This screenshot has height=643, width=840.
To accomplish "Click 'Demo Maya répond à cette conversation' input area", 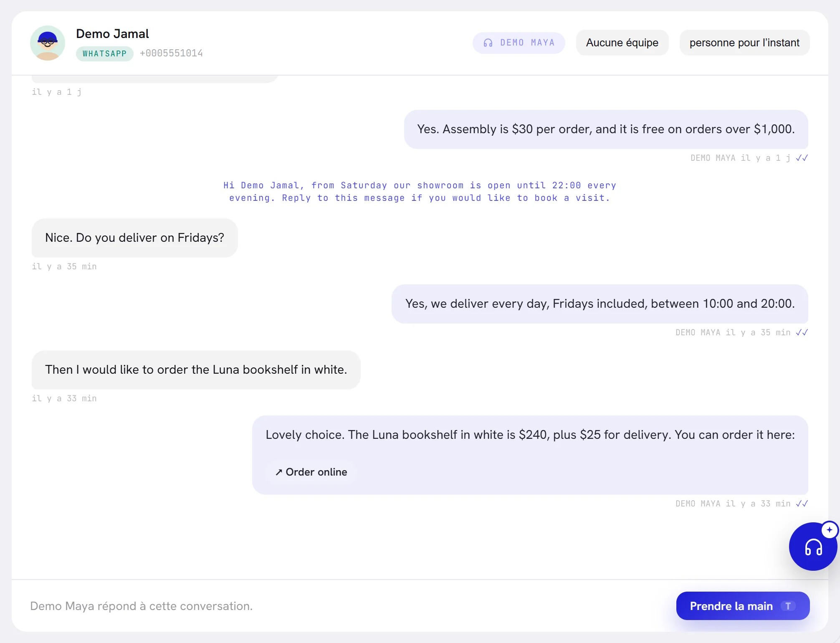I will [141, 606].
